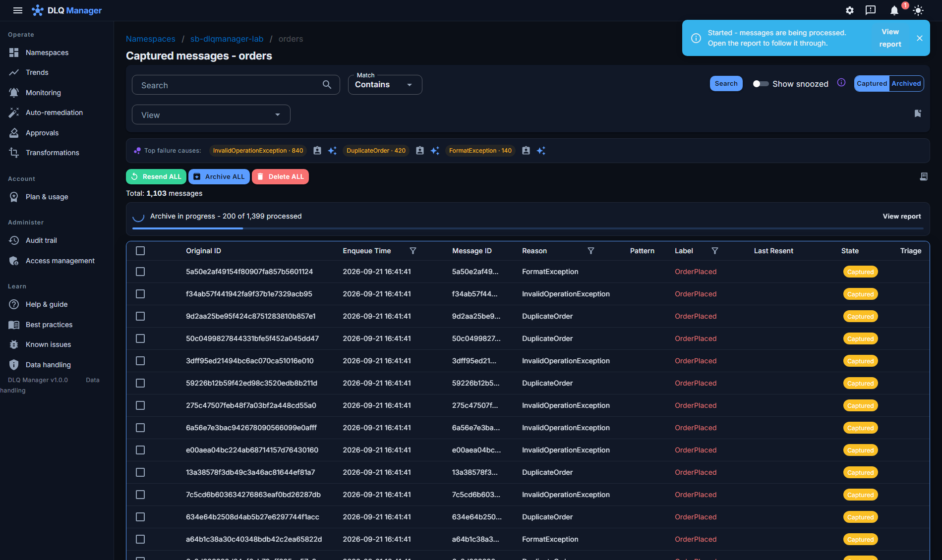Click the archive progress bar

tap(528, 228)
